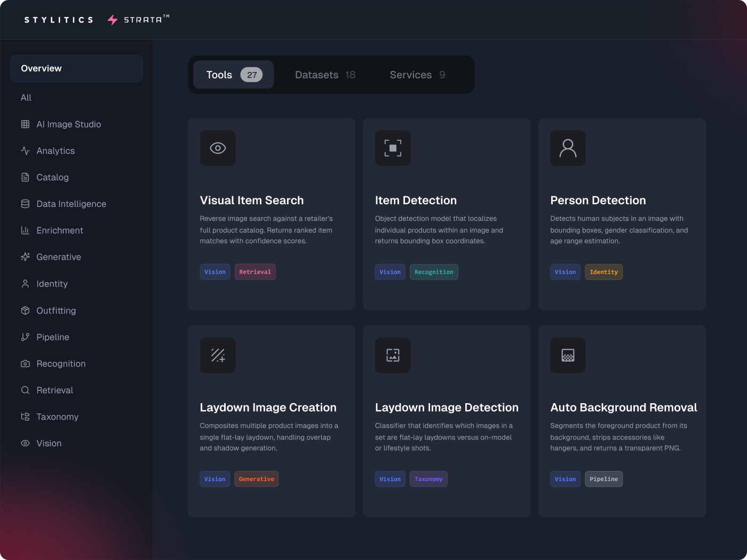Screen dimensions: 747x560
Task: Open the Auto Background Removal card title
Action: coord(623,407)
